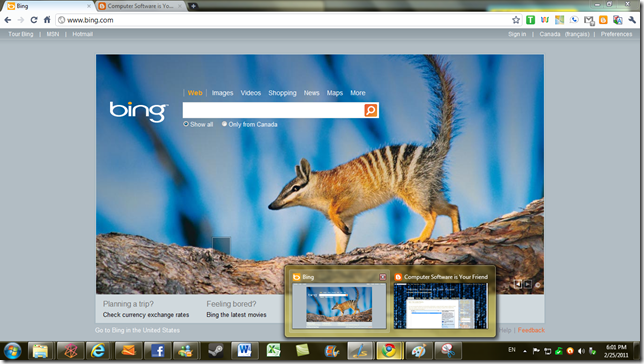Viewport: 644px width, 364px height.
Task: Click the Google Voice phone extension icon
Action: pos(574,20)
